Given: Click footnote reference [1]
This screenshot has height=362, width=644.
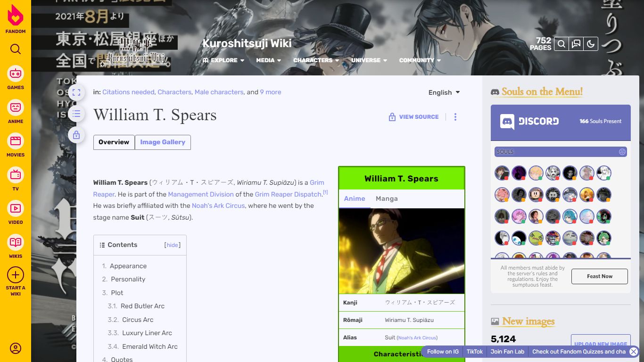Looking at the screenshot, I should pos(325,192).
